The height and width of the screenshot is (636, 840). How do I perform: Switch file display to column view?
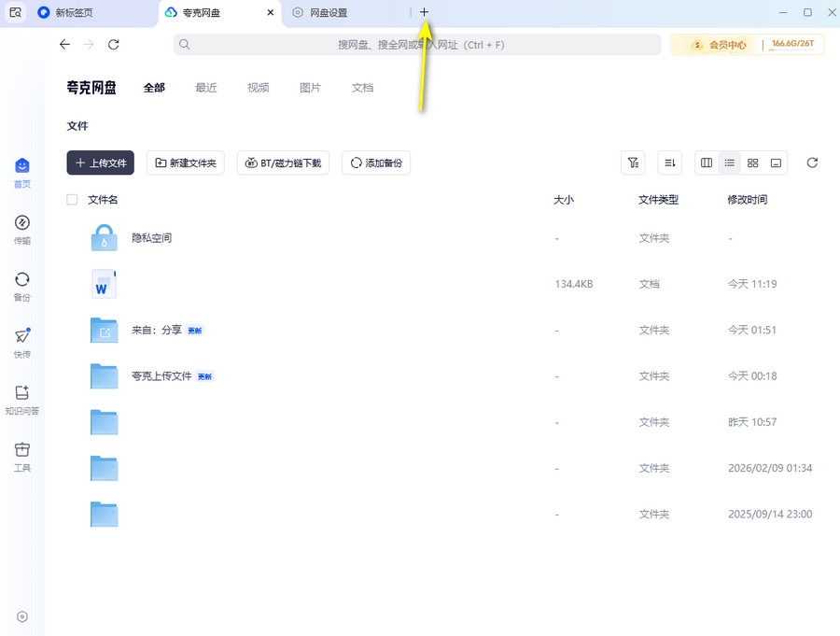tap(706, 163)
